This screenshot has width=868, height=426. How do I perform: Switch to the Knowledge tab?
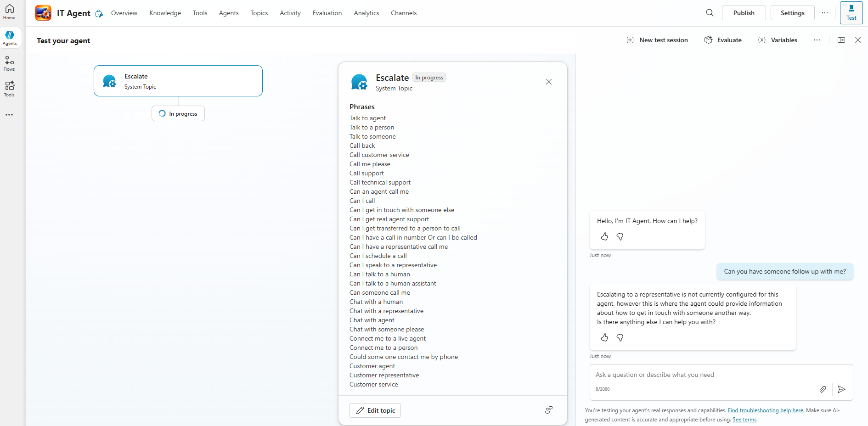click(165, 13)
